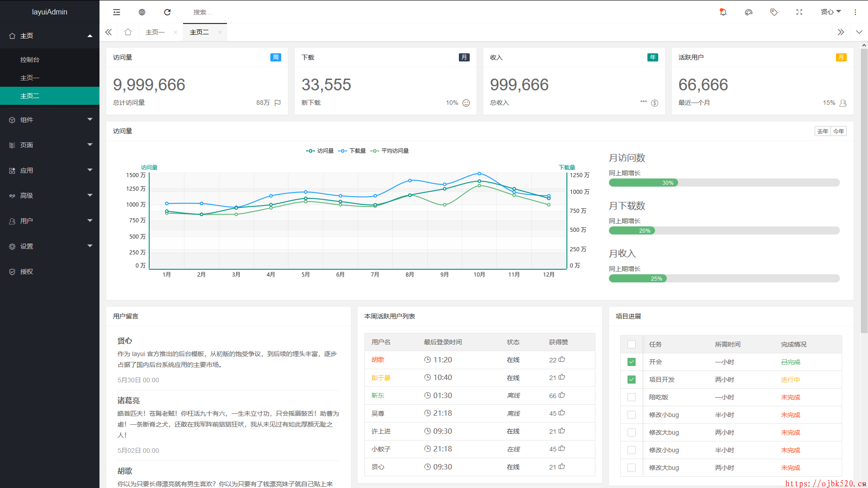
Task: Open the notification bell icon
Action: click(723, 12)
